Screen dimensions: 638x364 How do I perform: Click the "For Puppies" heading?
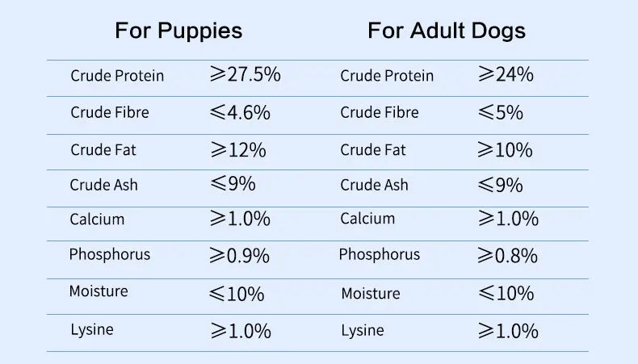[178, 31]
